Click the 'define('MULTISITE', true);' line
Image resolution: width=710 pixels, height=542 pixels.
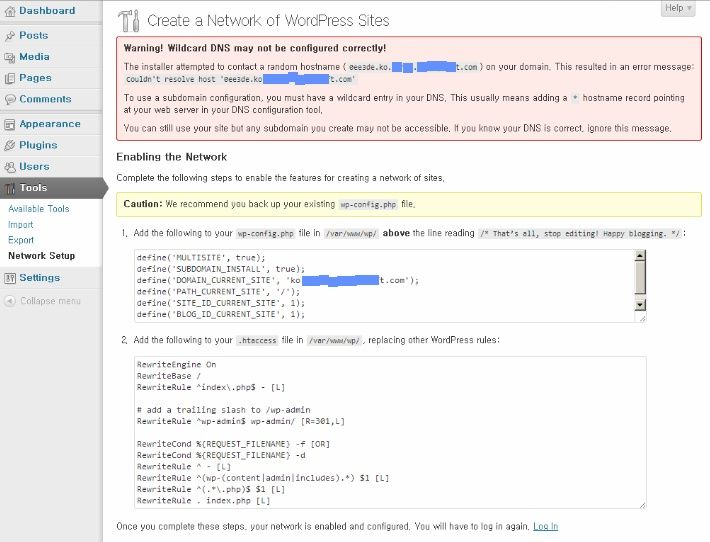(x=201, y=258)
